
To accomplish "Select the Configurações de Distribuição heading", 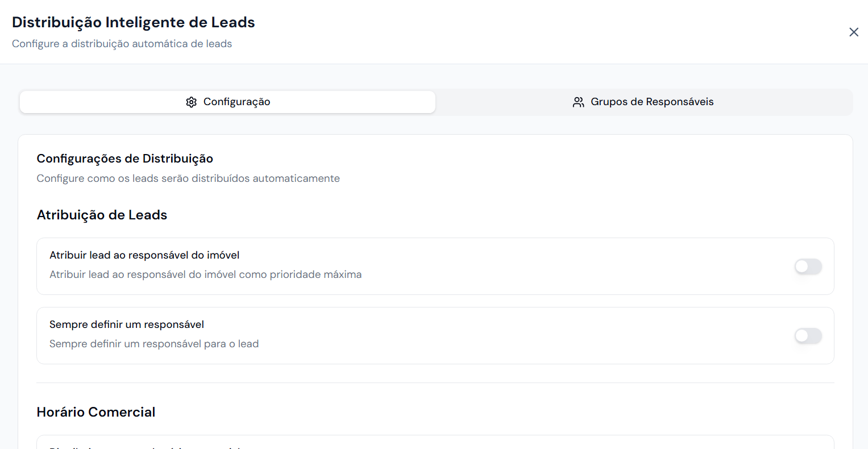I will [124, 159].
